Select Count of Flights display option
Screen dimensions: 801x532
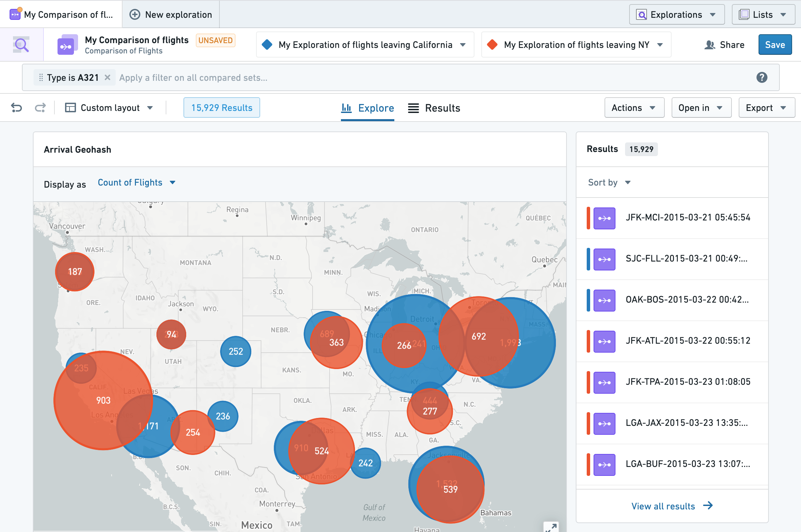[x=137, y=182]
